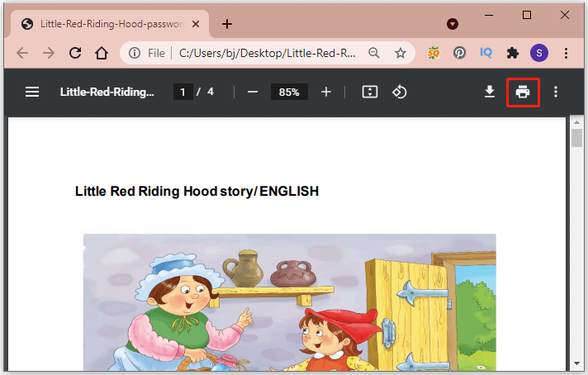This screenshot has width=588, height=375.
Task: Download the PDF file
Action: click(490, 92)
